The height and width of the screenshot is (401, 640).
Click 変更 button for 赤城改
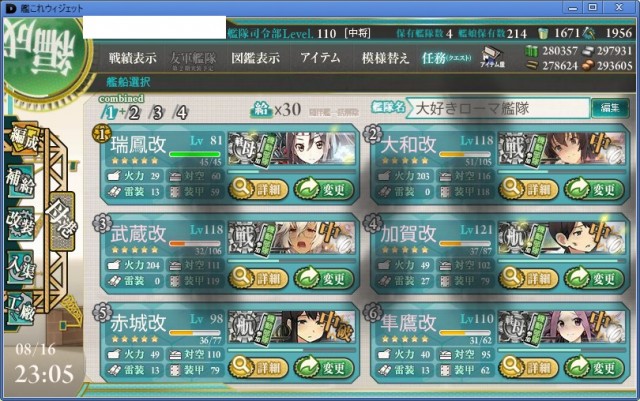[x=324, y=368]
